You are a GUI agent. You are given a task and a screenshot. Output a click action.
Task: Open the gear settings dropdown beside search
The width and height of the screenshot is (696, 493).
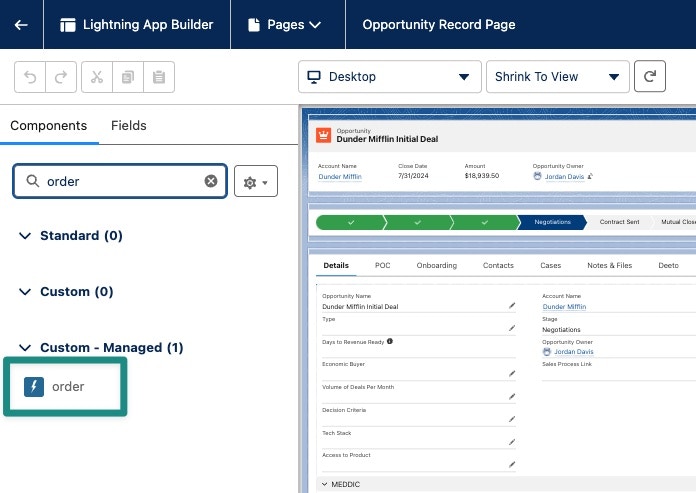256,181
